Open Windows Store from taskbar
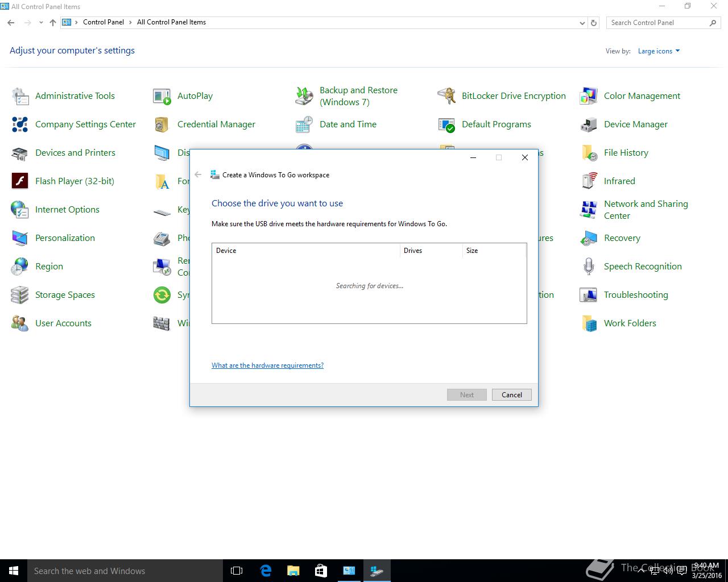 click(x=321, y=571)
